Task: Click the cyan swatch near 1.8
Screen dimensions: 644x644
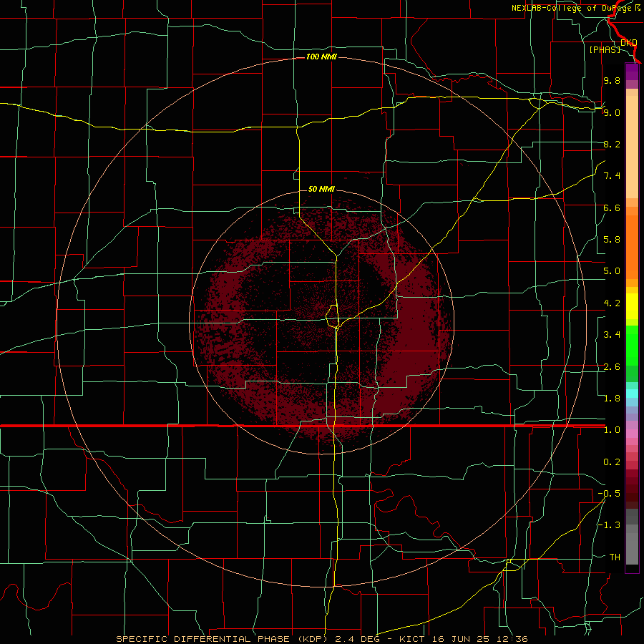Action: pos(632,394)
